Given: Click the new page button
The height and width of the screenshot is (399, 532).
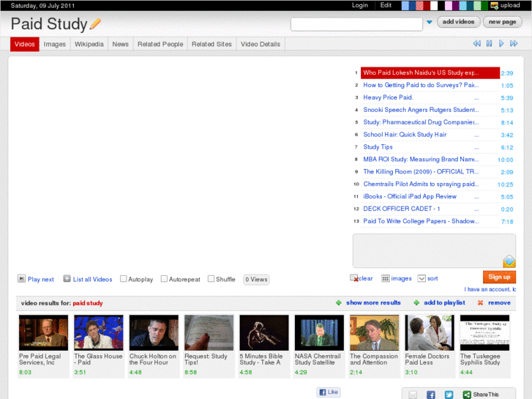Looking at the screenshot, I should coord(502,22).
